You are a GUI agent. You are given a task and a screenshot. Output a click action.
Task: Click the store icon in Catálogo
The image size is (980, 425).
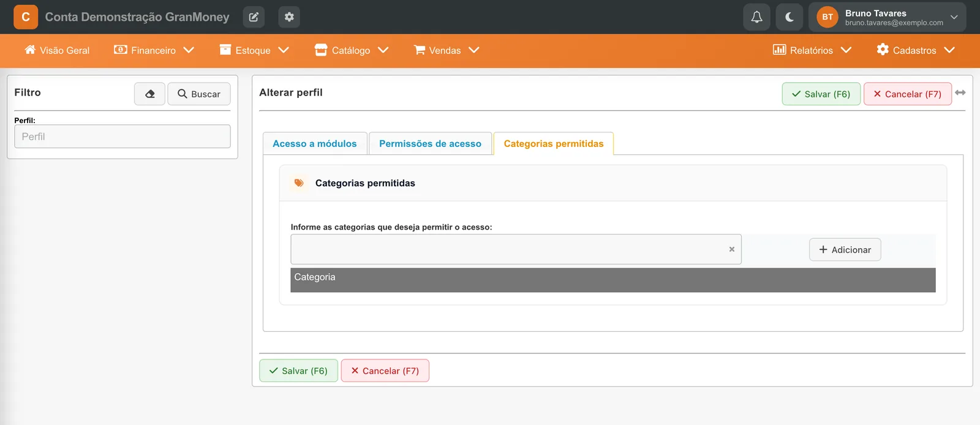(x=321, y=50)
